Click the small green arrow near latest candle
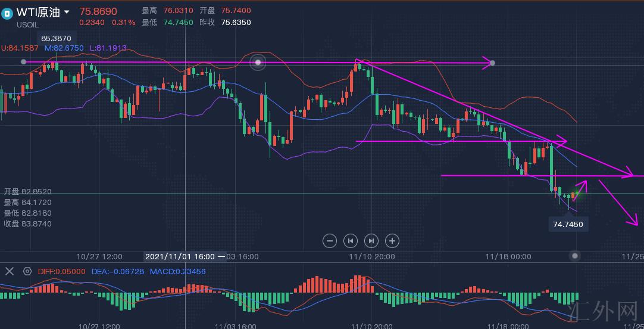This screenshot has height=329, width=644. (x=579, y=188)
